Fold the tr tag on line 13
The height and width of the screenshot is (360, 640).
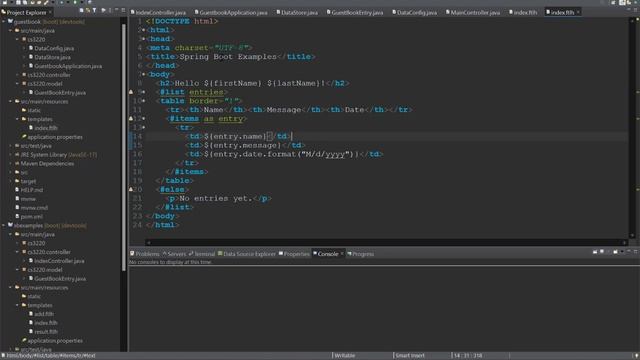pyautogui.click(x=144, y=127)
